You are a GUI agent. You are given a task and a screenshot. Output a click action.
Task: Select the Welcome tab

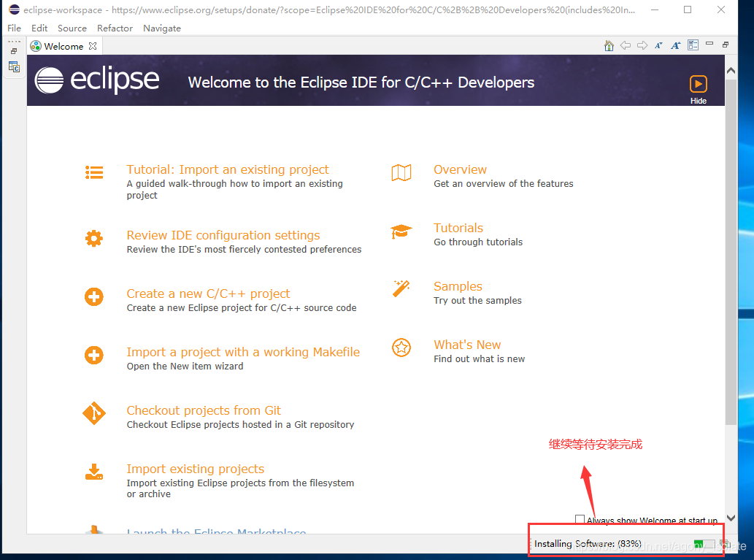[x=64, y=46]
